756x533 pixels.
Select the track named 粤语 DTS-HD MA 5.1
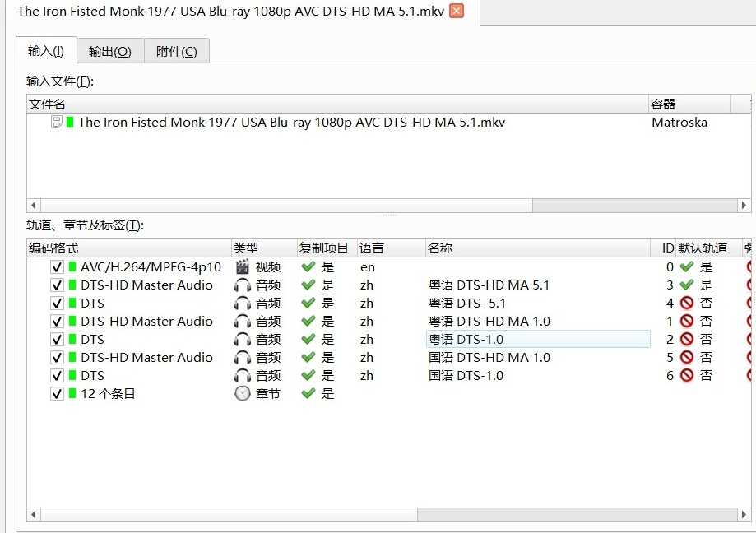(x=489, y=285)
